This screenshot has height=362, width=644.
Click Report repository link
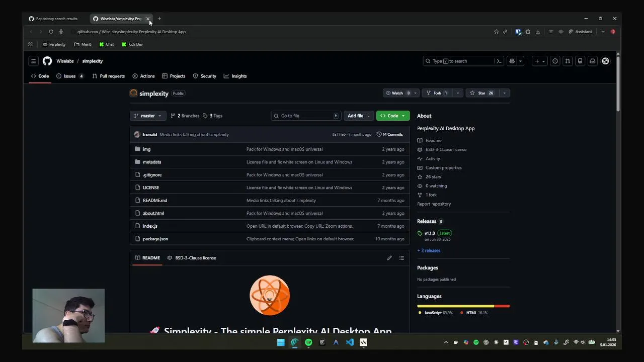(434, 204)
